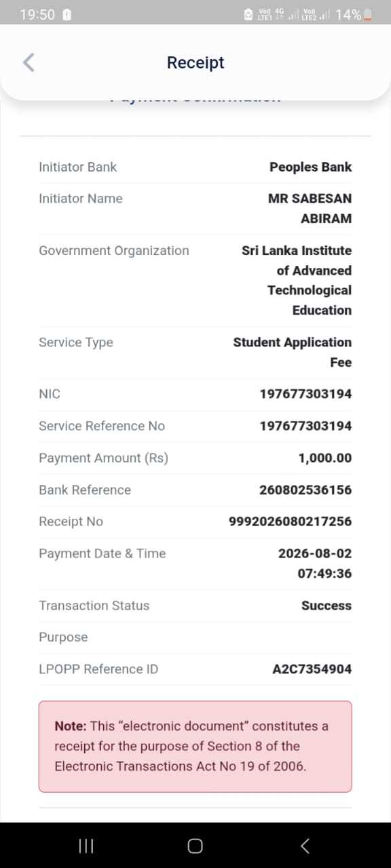This screenshot has height=868, width=391.
Task: Tap the Initiator Bank Peoples Bank value
Action: (x=311, y=167)
